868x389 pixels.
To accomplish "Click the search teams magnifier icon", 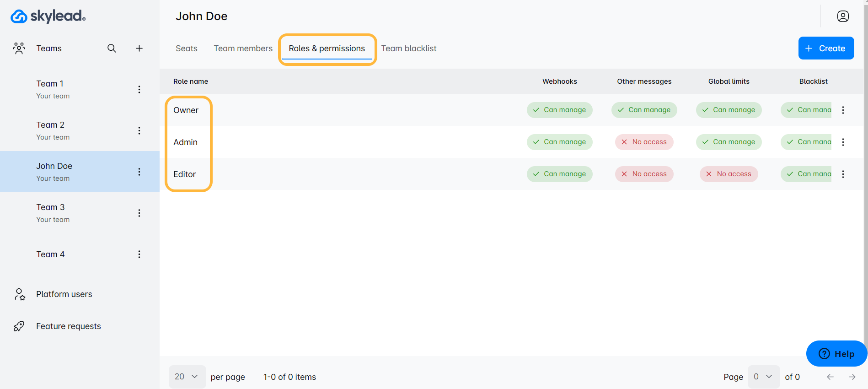I will (112, 49).
